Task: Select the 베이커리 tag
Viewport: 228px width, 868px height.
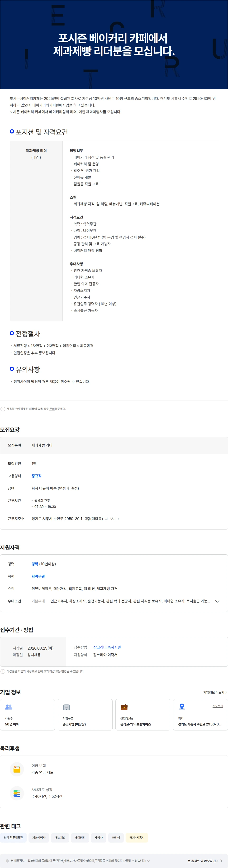Action: pyautogui.click(x=80, y=837)
